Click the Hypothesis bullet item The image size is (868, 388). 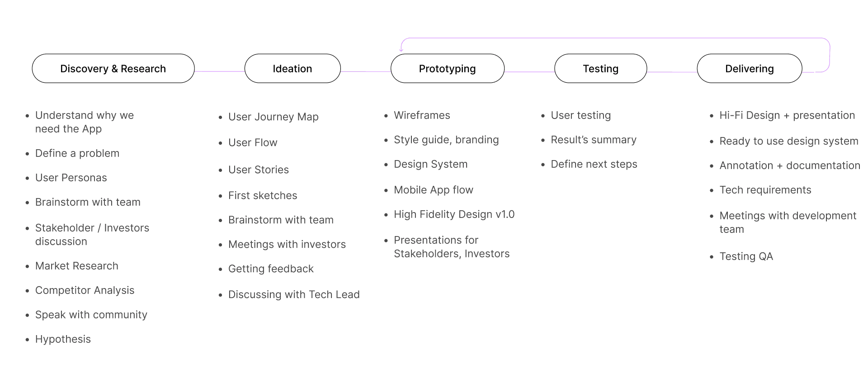click(63, 339)
